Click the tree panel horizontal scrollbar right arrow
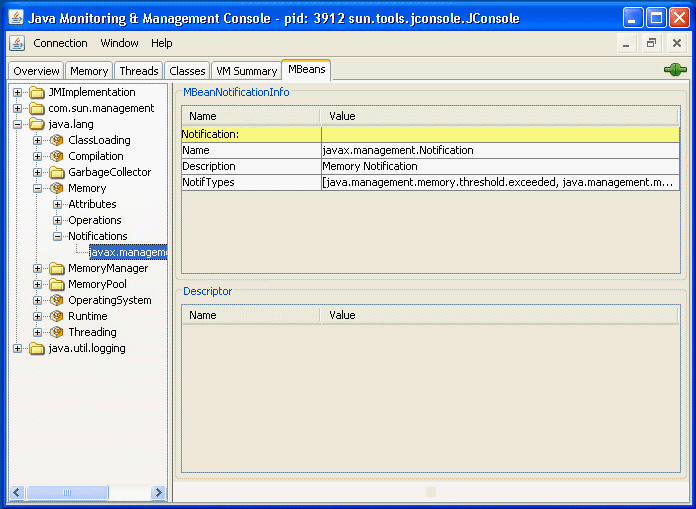The width and height of the screenshot is (696, 509). (158, 493)
